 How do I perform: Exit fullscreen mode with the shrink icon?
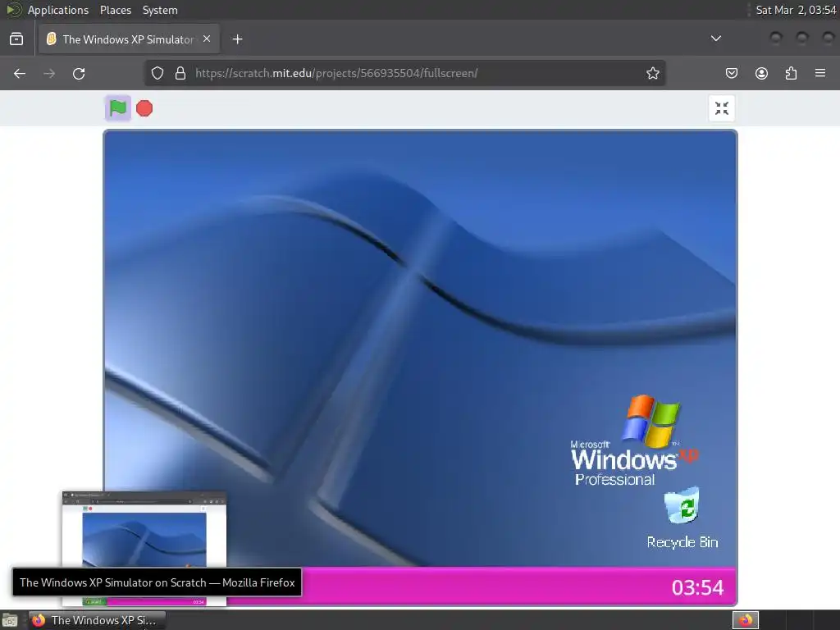click(722, 108)
